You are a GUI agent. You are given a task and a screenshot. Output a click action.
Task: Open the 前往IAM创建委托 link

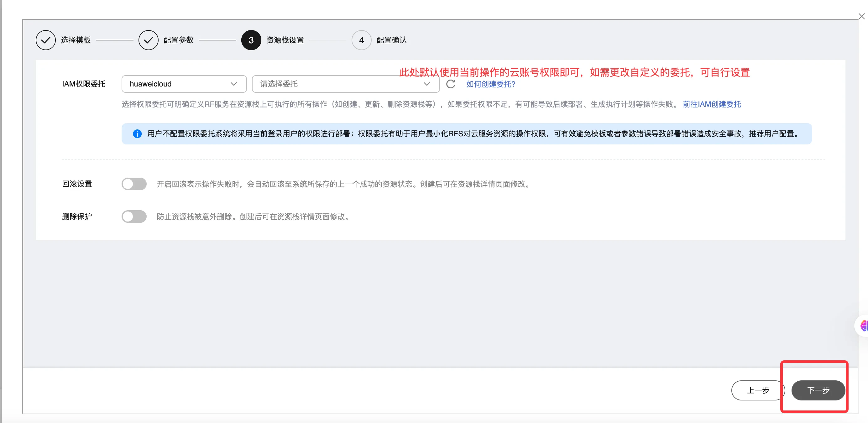pos(712,104)
